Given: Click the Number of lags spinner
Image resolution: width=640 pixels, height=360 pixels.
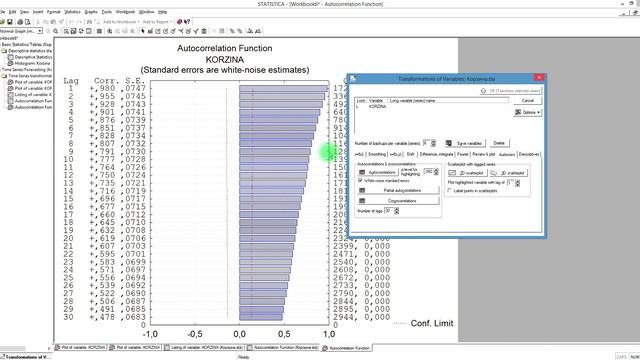Looking at the screenshot, I should (x=396, y=211).
